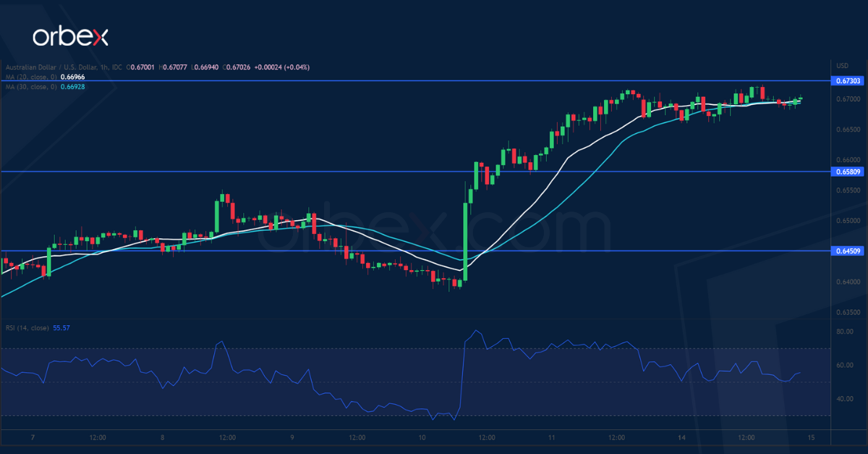Click the date label 15 on time axis
Image resolution: width=868 pixels, height=454 pixels.
pyautogui.click(x=811, y=437)
